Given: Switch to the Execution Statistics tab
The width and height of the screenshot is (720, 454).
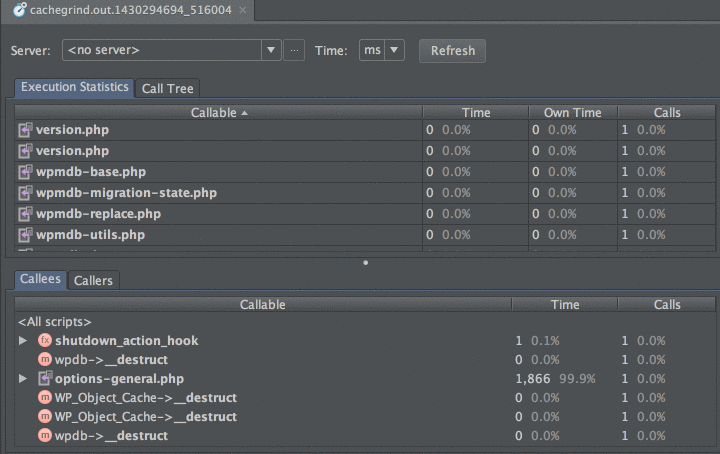Looking at the screenshot, I should [x=74, y=87].
